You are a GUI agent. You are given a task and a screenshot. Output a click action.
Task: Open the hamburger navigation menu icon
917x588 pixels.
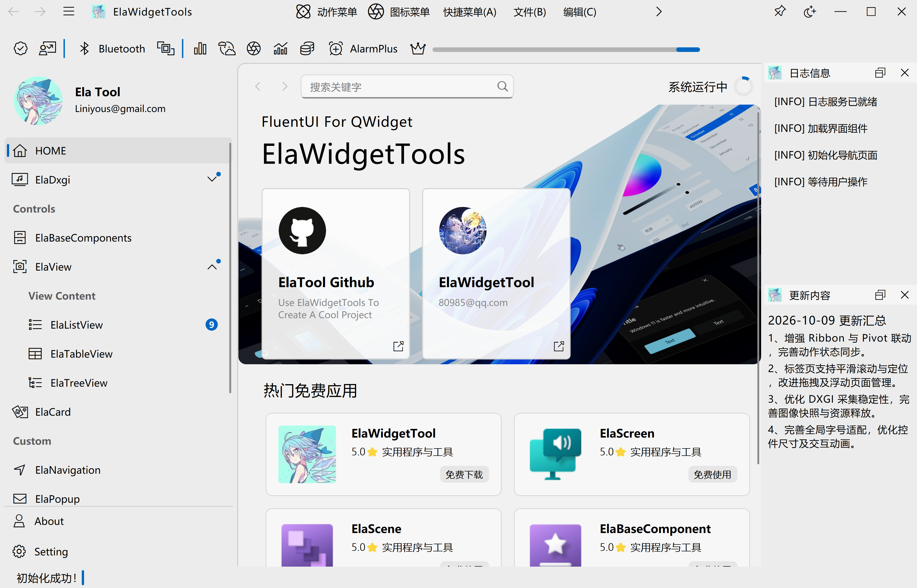(69, 11)
